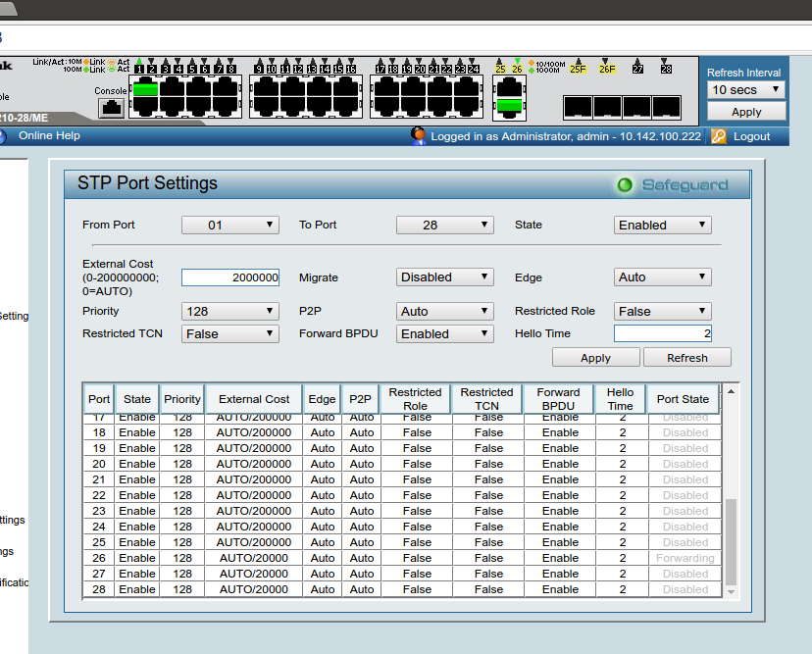Click the port 17 jack
The image size is (812, 654).
387,87
